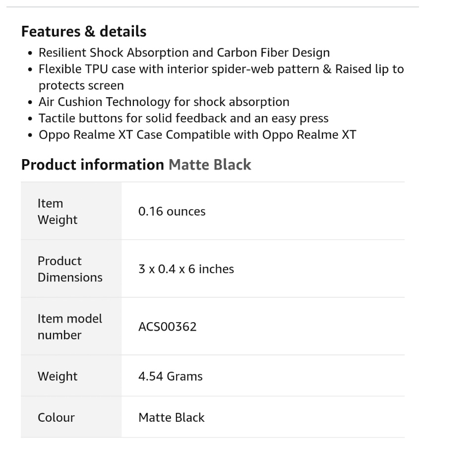The image size is (476, 450).
Task: Click the "Matte Black" value in the Colour row
Action: tap(171, 417)
